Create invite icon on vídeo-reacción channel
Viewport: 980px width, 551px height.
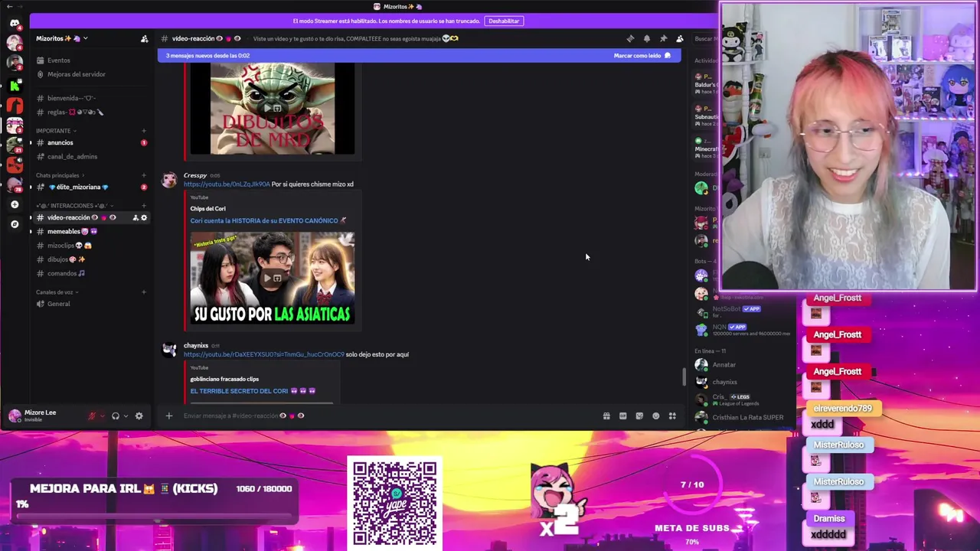(136, 217)
